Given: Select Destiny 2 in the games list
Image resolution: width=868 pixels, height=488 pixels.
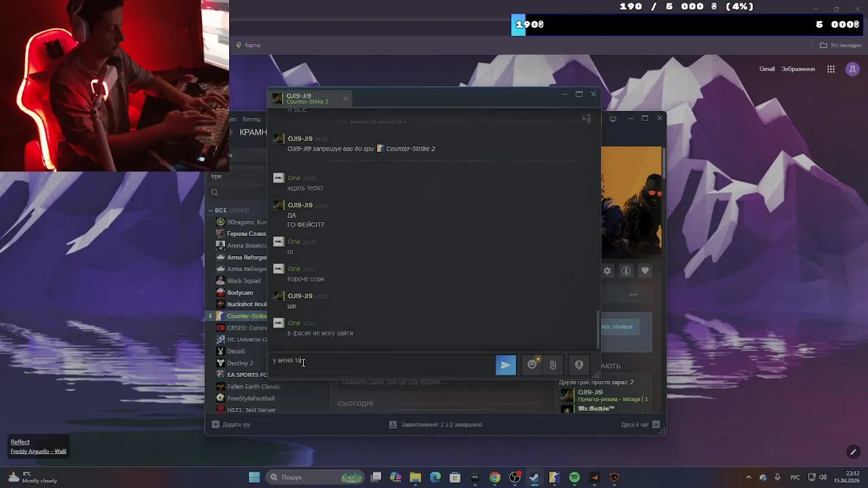Looking at the screenshot, I should click(241, 363).
